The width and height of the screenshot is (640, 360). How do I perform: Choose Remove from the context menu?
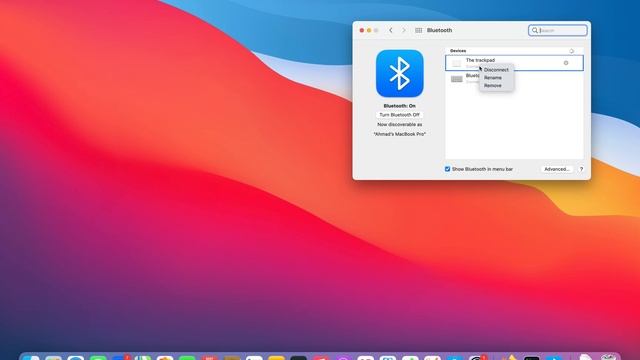[x=493, y=85]
